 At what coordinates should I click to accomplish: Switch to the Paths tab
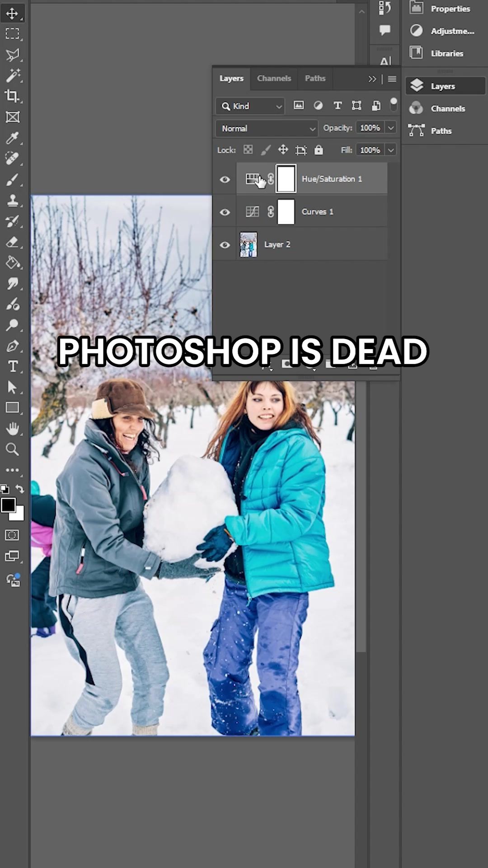click(x=315, y=78)
